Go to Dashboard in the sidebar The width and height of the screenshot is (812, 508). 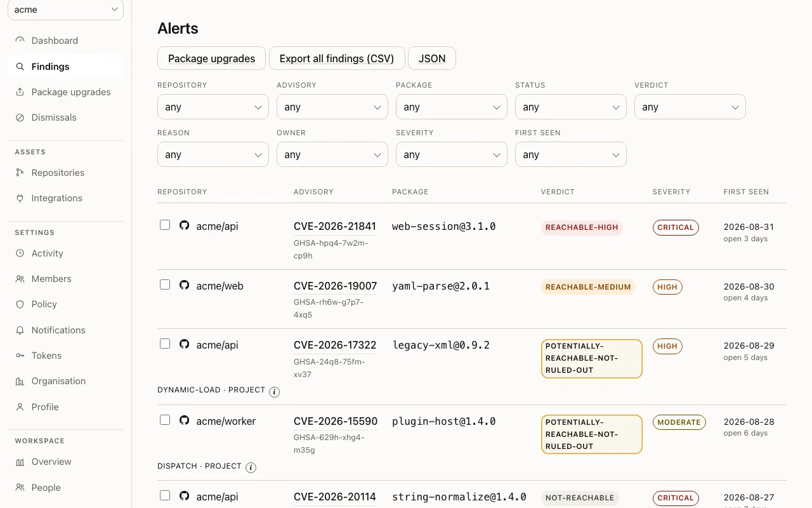click(65, 41)
